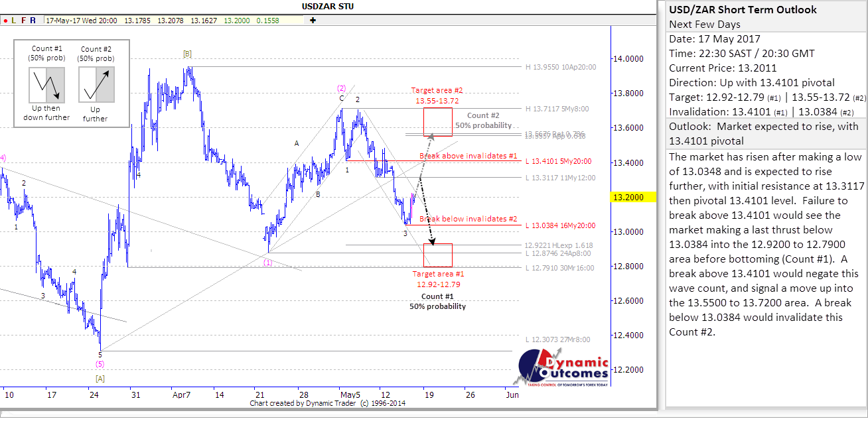Click the 13.1785 open value in data bar

[x=137, y=21]
